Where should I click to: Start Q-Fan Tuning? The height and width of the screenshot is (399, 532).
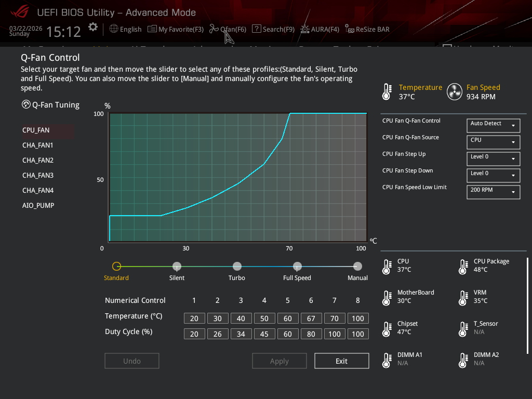pyautogui.click(x=50, y=105)
